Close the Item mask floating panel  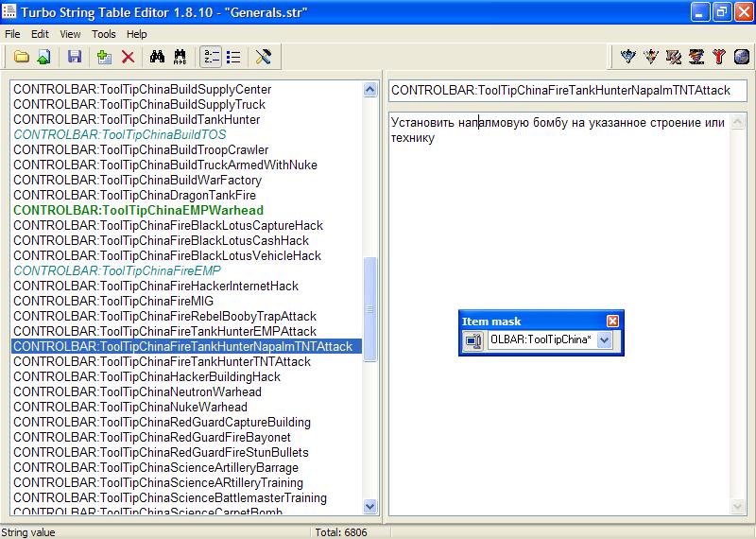pyautogui.click(x=612, y=321)
